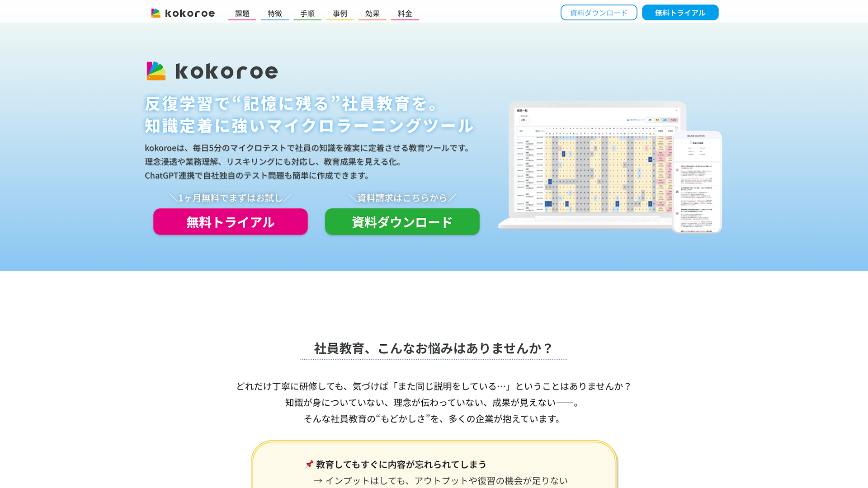Click the kokoroe logo in the header
The image size is (868, 488).
click(183, 13)
